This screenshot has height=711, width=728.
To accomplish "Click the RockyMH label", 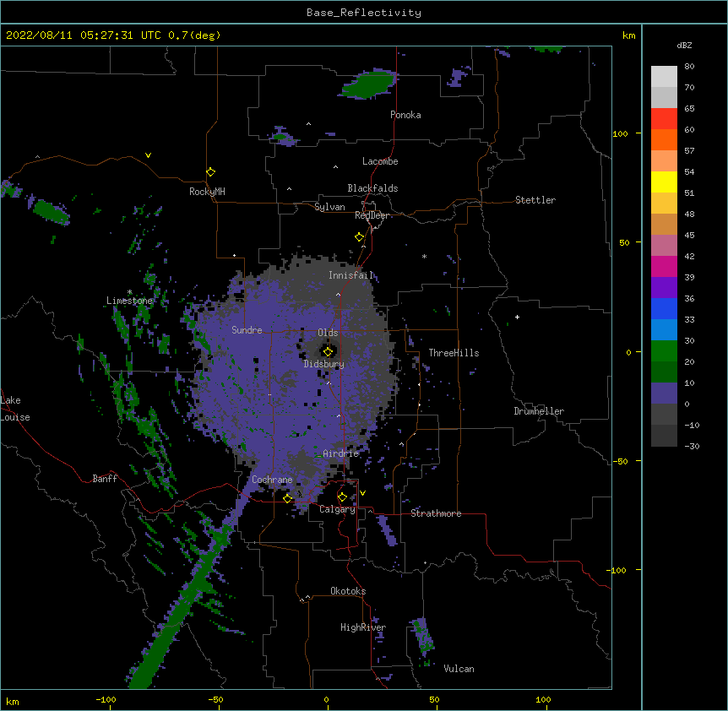I will pyautogui.click(x=207, y=191).
